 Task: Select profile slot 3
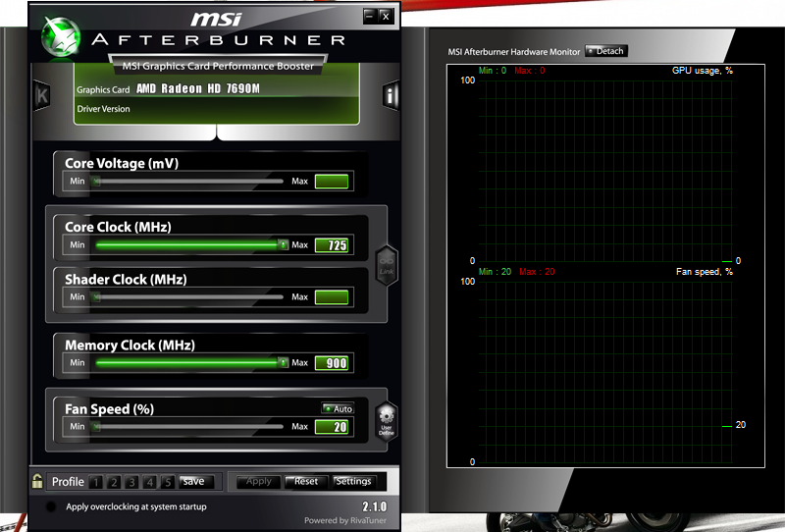(x=131, y=482)
